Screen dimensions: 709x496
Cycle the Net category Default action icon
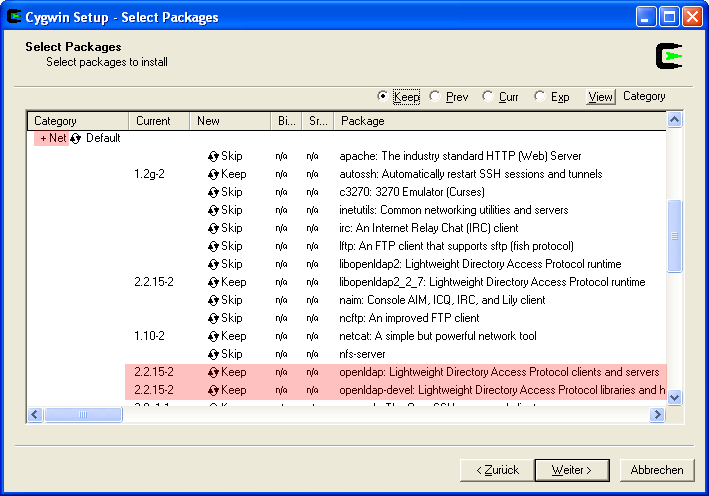pyautogui.click(x=76, y=138)
